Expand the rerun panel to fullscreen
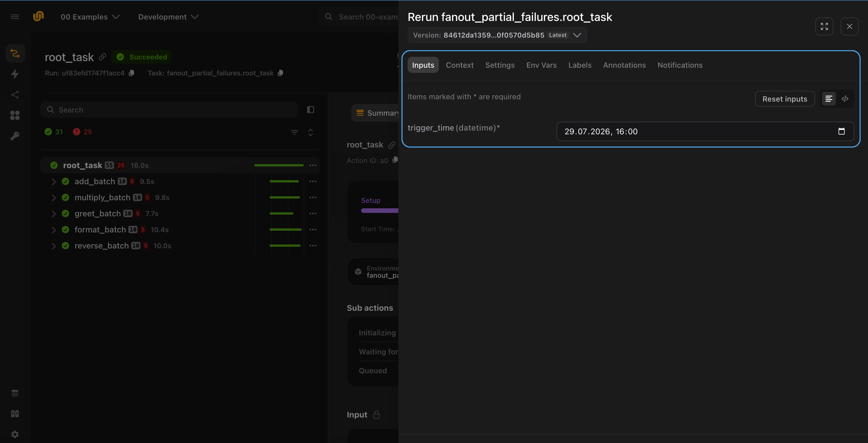Viewport: 868px width, 443px height. [x=824, y=26]
